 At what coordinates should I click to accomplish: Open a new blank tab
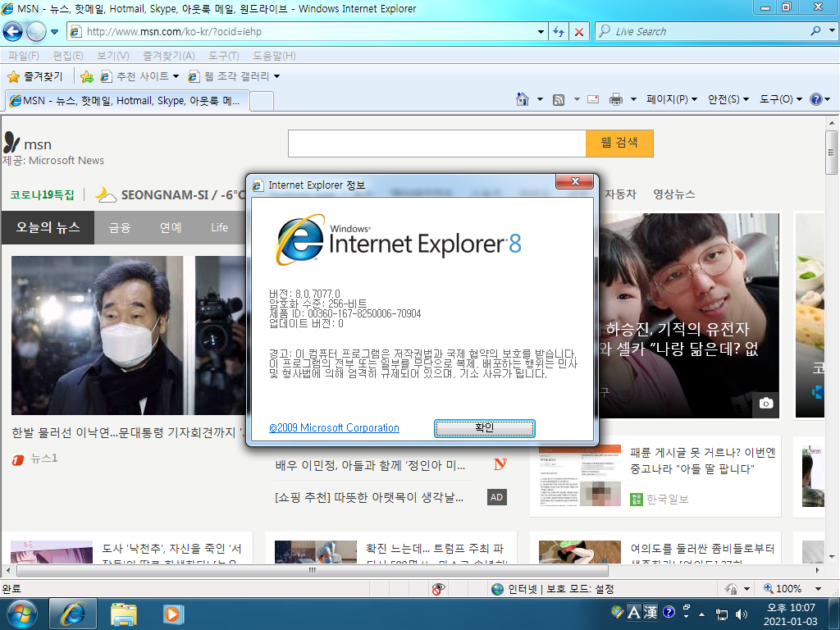262,101
